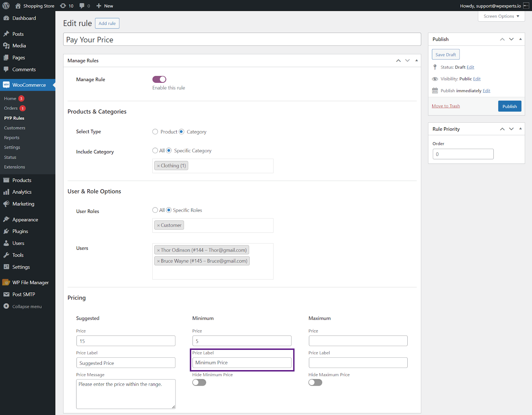Toggle Hide Minimum Price switch
This screenshot has width=532, height=415.
pyautogui.click(x=199, y=382)
